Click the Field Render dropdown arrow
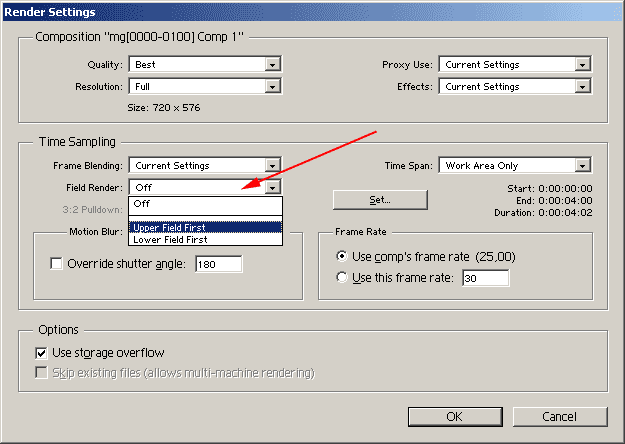Image resolution: width=625 pixels, height=444 pixels. [x=272, y=187]
